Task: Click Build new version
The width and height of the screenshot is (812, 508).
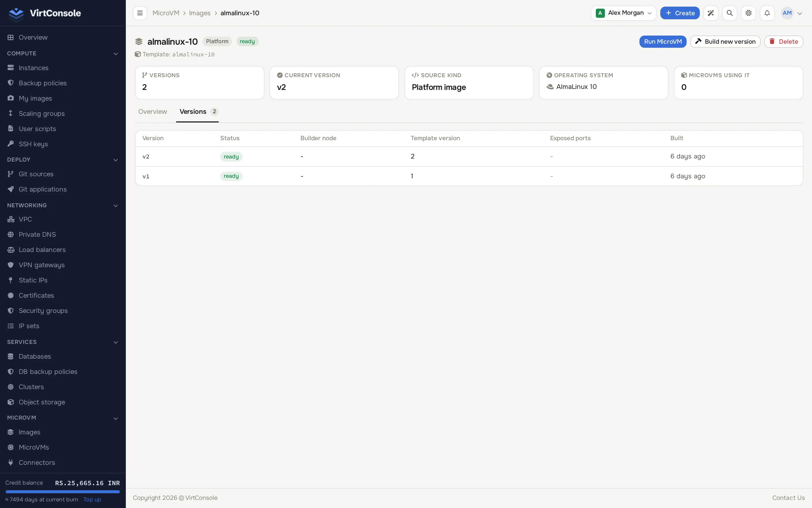Action: tap(725, 42)
